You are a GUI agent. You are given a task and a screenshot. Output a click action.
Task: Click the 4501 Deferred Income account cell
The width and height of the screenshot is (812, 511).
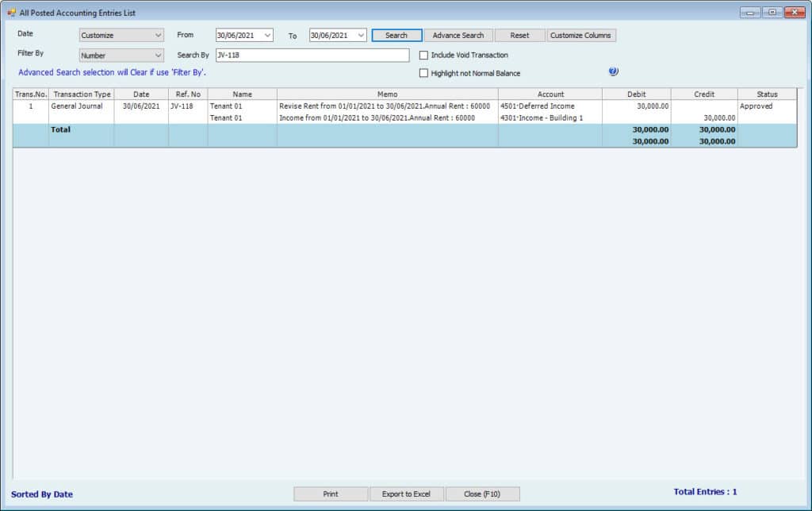pos(550,106)
